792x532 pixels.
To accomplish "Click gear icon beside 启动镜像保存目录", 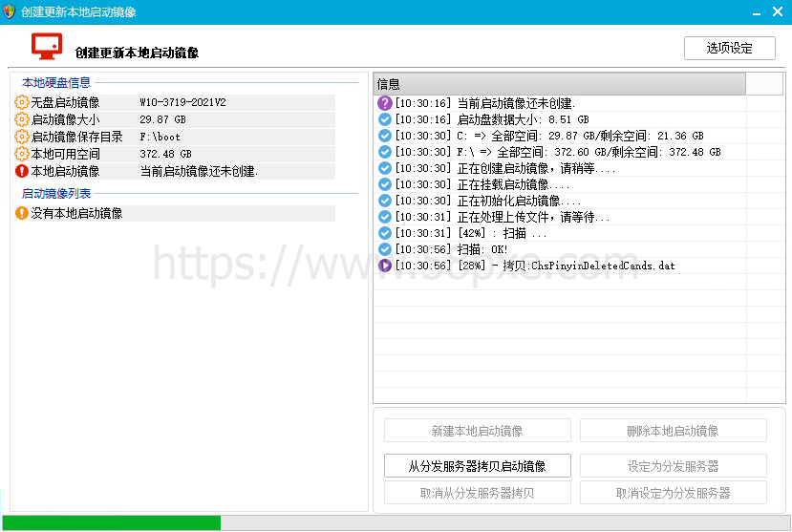I will 22,137.
